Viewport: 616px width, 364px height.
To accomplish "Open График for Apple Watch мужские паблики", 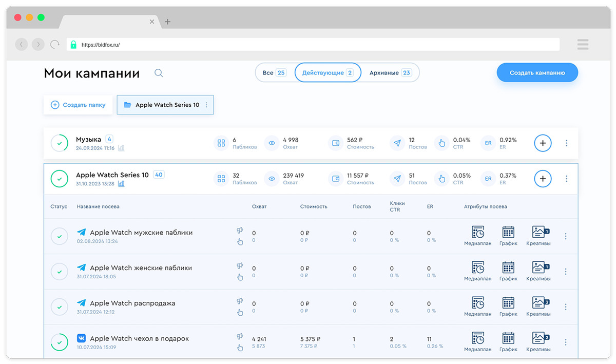I will coord(508,236).
